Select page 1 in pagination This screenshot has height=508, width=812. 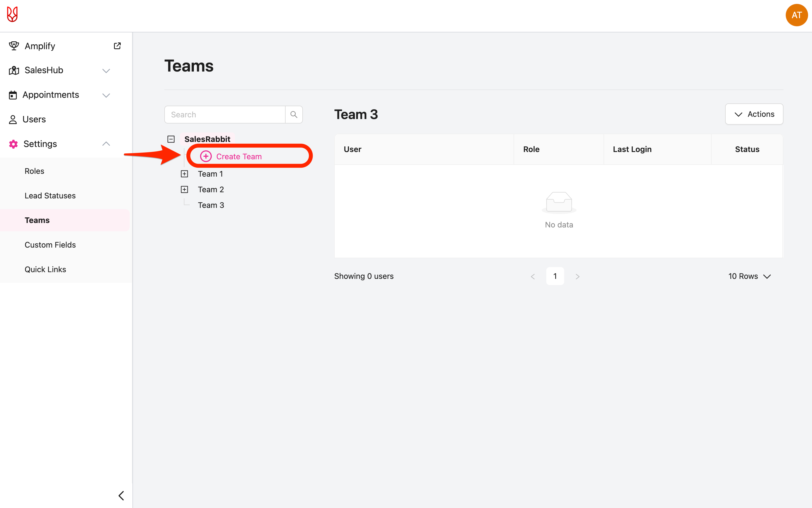[555, 276]
